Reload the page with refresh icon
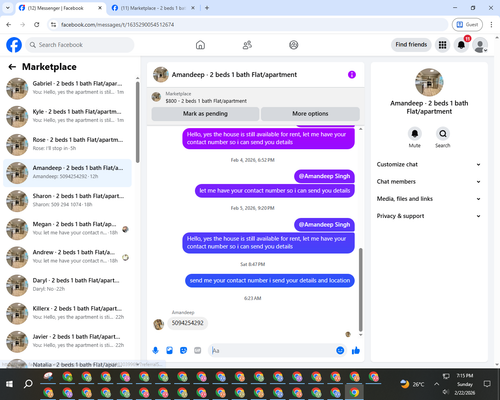The width and height of the screenshot is (500, 400). pyautogui.click(x=37, y=24)
